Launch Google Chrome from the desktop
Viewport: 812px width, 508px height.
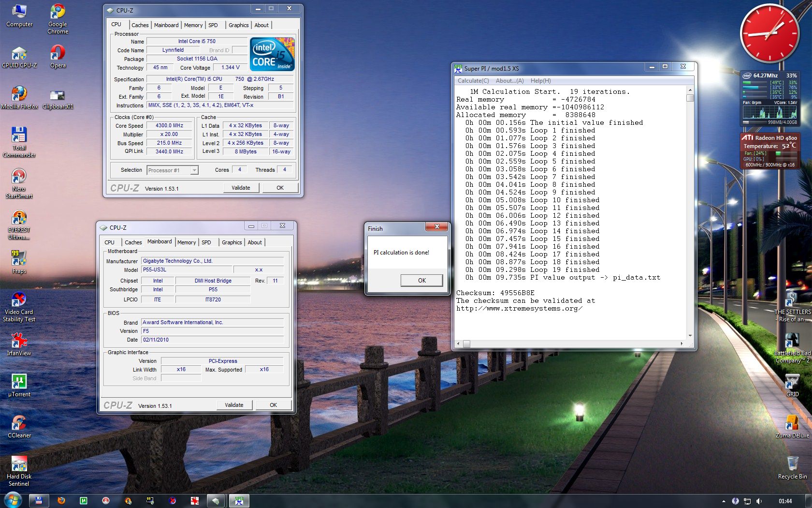[x=58, y=19]
